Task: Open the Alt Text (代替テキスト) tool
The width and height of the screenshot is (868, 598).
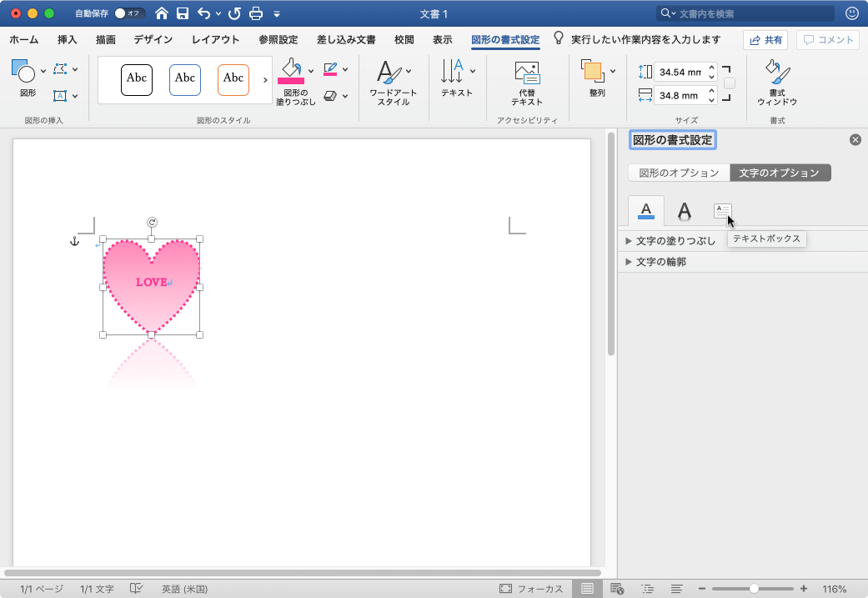Action: [x=526, y=83]
